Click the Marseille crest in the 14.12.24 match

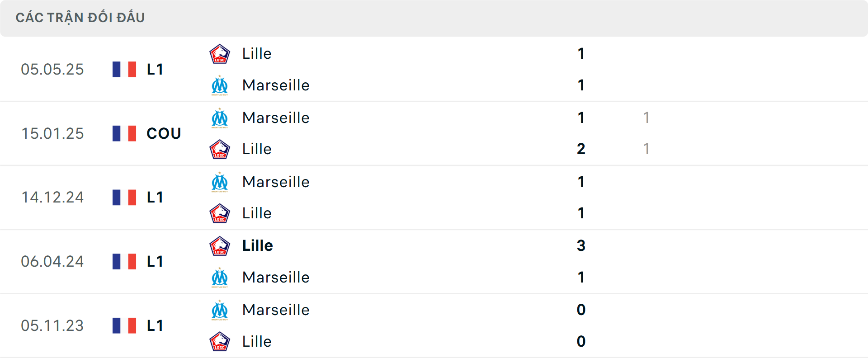pos(220,182)
